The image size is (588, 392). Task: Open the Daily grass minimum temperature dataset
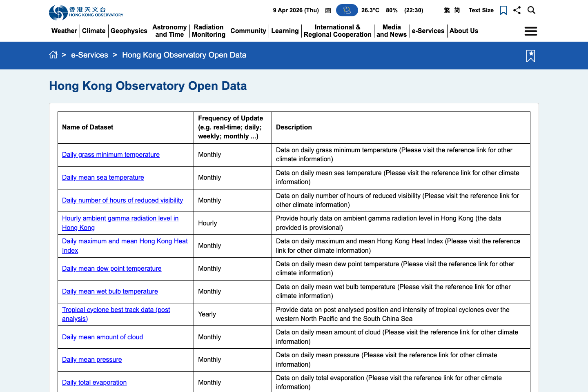(111, 154)
